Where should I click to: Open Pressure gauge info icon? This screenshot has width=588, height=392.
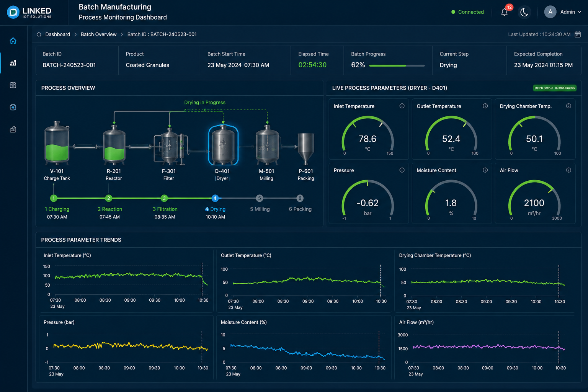402,170
